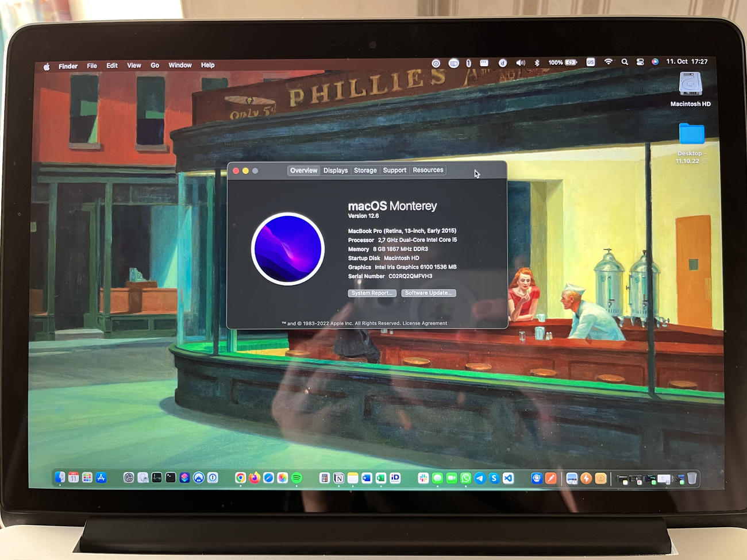
Task: Click the System Report button
Action: [372, 293]
